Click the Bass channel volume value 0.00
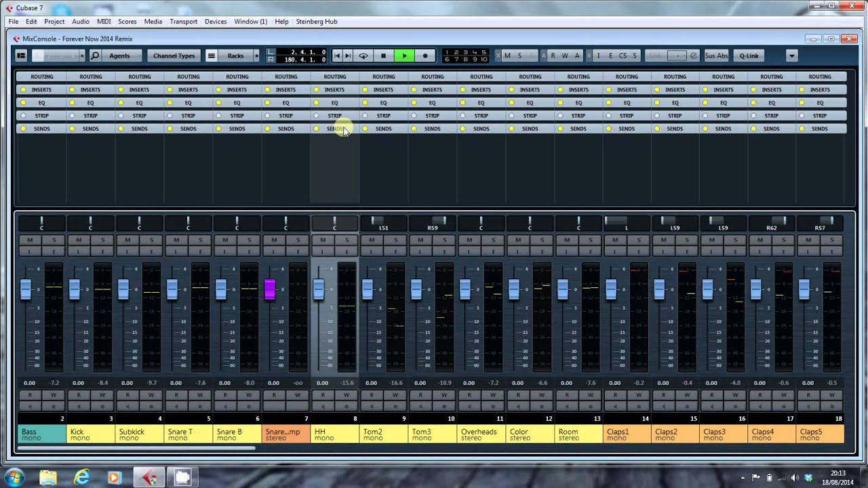Image resolution: width=868 pixels, height=488 pixels. [x=29, y=383]
